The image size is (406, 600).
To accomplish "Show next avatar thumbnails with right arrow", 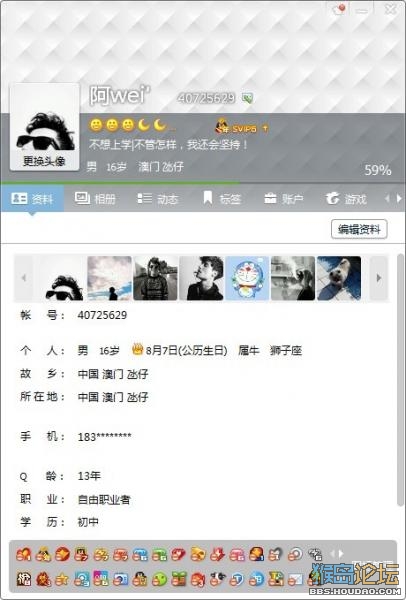I will point(378,278).
